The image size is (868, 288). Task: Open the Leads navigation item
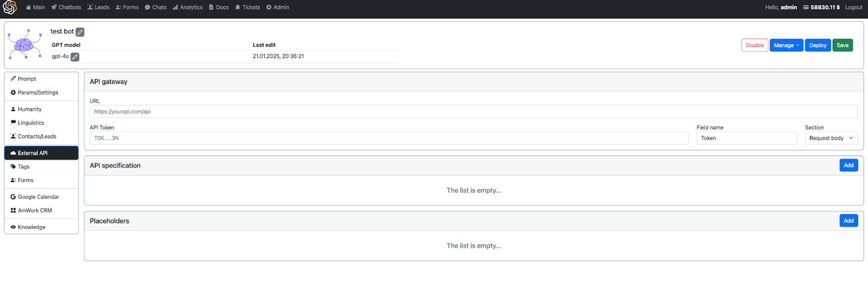click(98, 7)
